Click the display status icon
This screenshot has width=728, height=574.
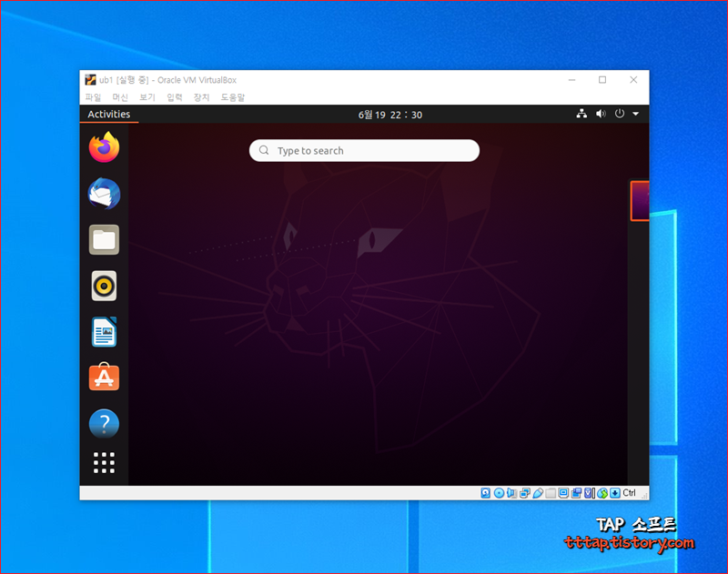point(563,493)
